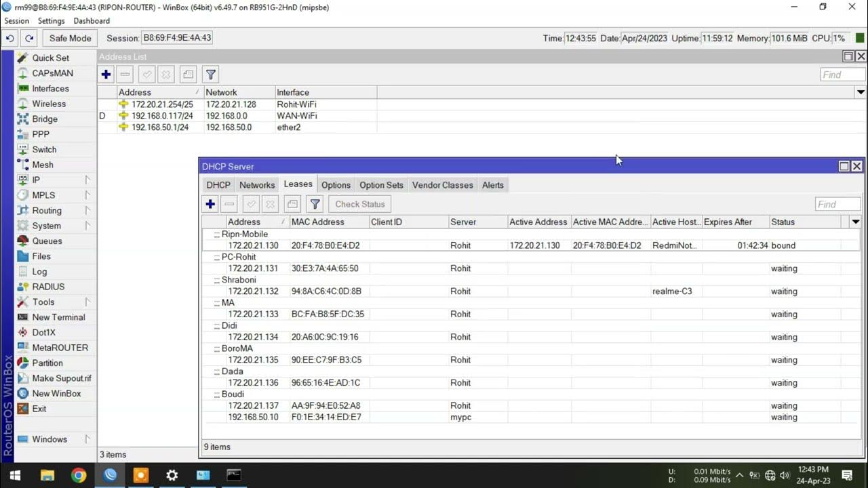This screenshot has height=488, width=868.
Task: Click Check Status button
Action: coord(360,204)
